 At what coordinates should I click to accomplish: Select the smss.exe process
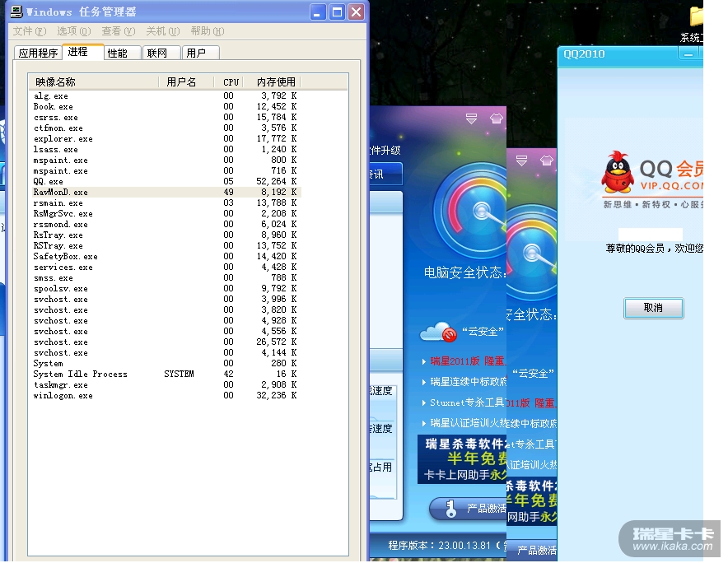(166, 277)
